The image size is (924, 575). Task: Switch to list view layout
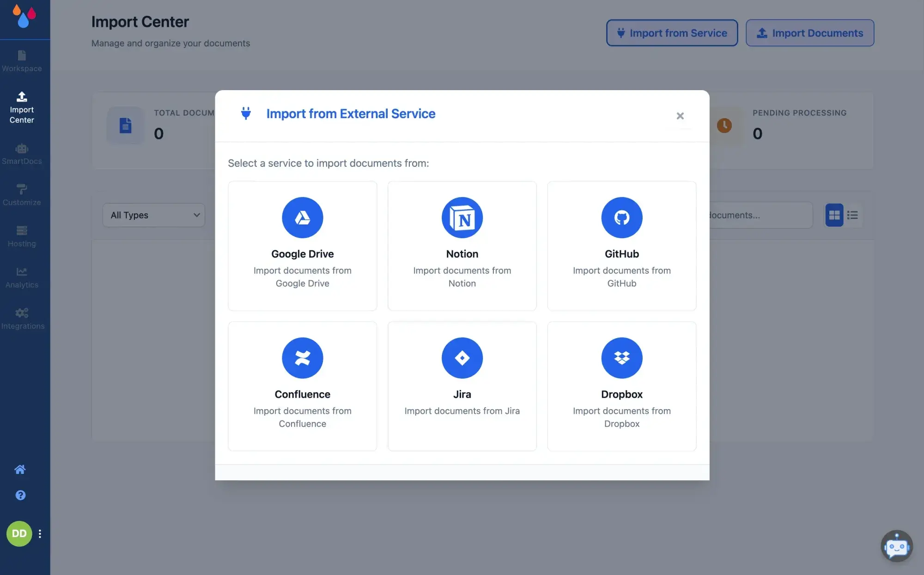click(852, 215)
